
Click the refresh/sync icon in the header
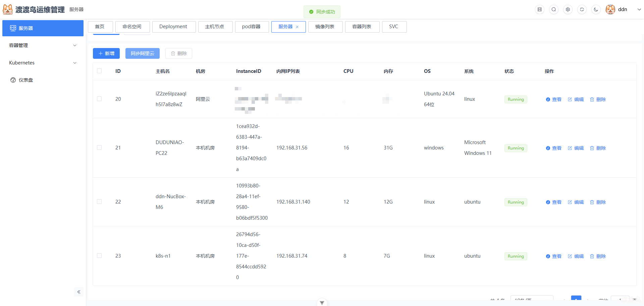[582, 9]
